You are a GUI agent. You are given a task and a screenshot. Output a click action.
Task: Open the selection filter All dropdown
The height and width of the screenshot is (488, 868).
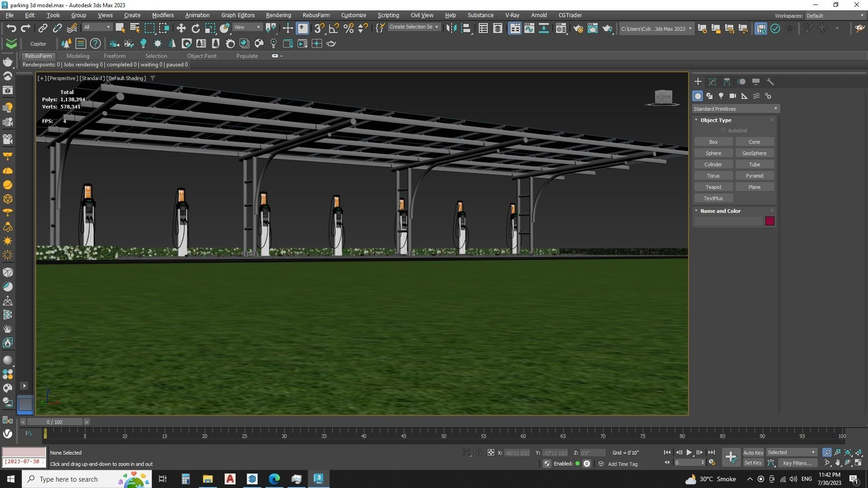tap(97, 27)
